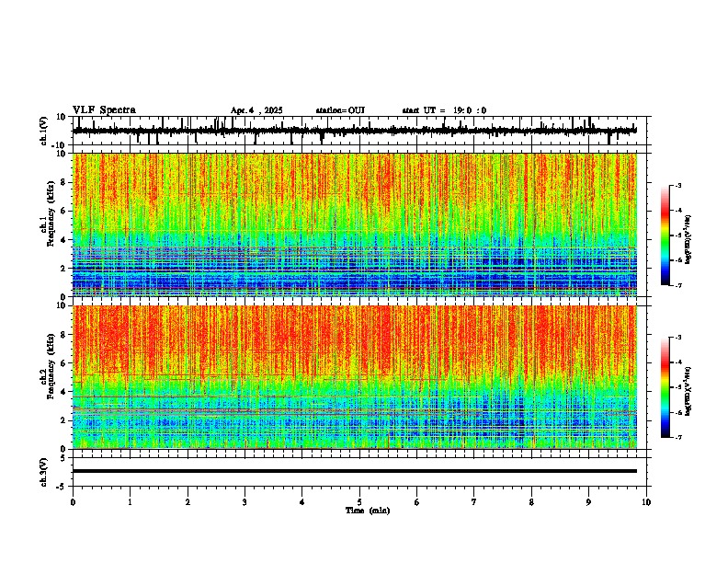This screenshot has width=728, height=563.
Task: Click time axis tick label "9"
Action: [588, 502]
